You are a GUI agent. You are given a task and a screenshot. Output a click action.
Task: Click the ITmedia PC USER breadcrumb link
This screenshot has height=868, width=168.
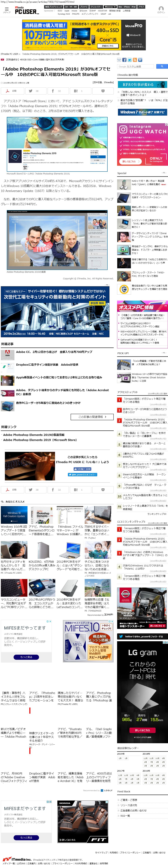tap(10, 54)
